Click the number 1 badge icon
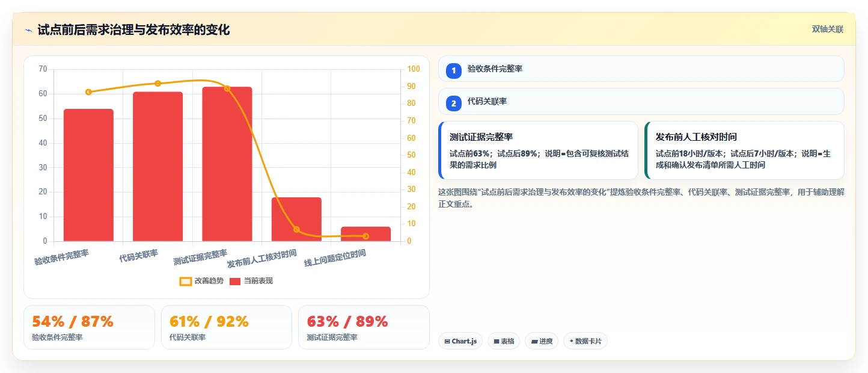Viewport: 868px width, 373px height. (x=454, y=71)
